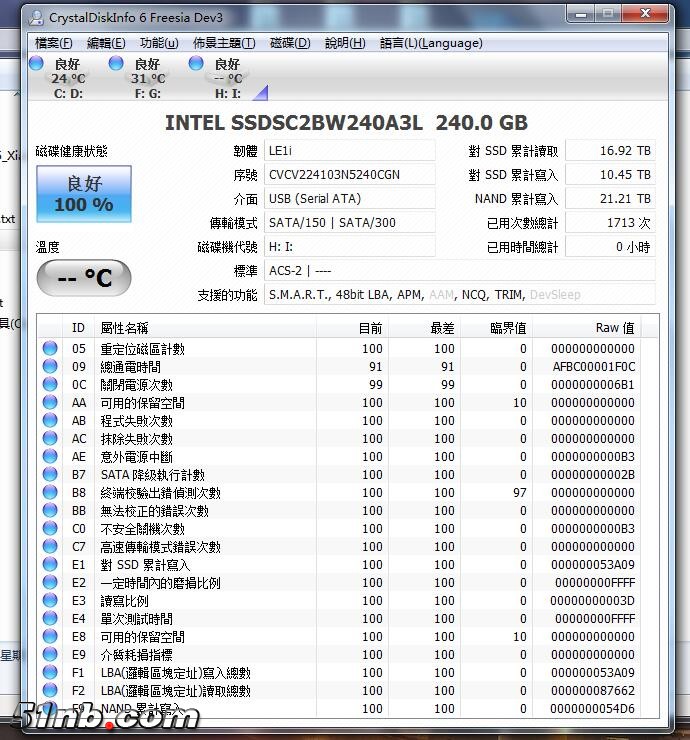Select raw value AFBC00001F0C
The height and width of the screenshot is (740, 690).
(594, 367)
